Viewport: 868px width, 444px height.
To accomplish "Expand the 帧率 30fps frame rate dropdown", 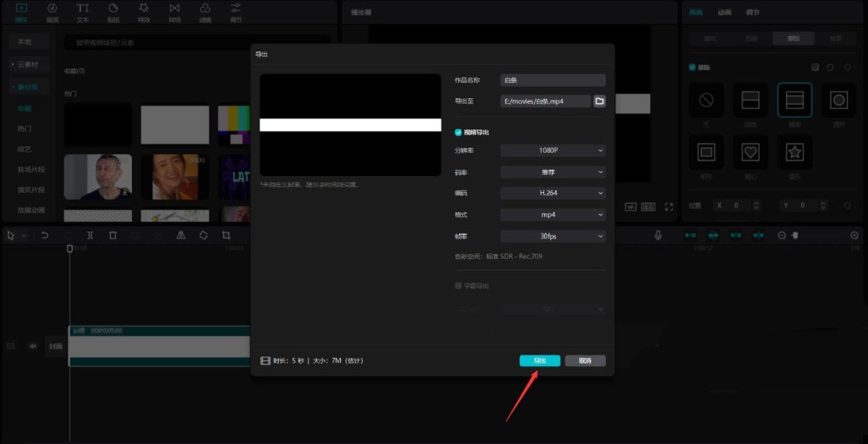I will click(x=552, y=236).
